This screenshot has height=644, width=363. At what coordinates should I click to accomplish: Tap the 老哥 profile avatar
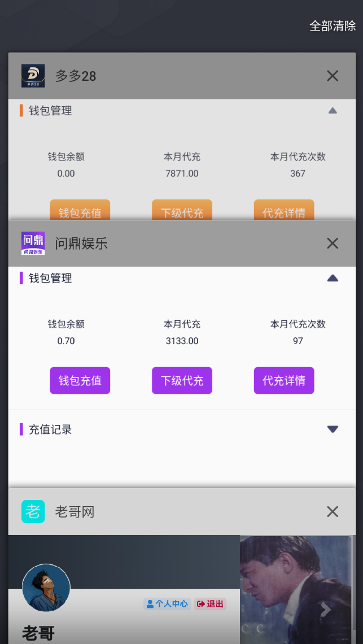[x=46, y=588]
